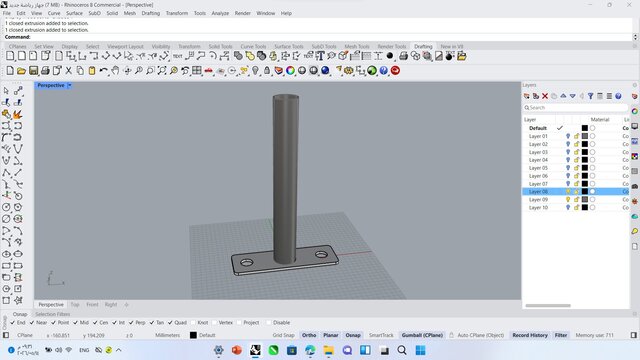Toggle SmartTrack in the status bar
The width and height of the screenshot is (640, 360).
pyautogui.click(x=381, y=335)
